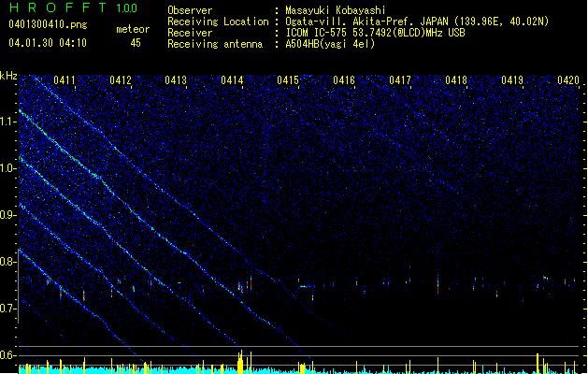The image size is (588, 374).
Task: Click the 0420 time marker
Action: [568, 79]
